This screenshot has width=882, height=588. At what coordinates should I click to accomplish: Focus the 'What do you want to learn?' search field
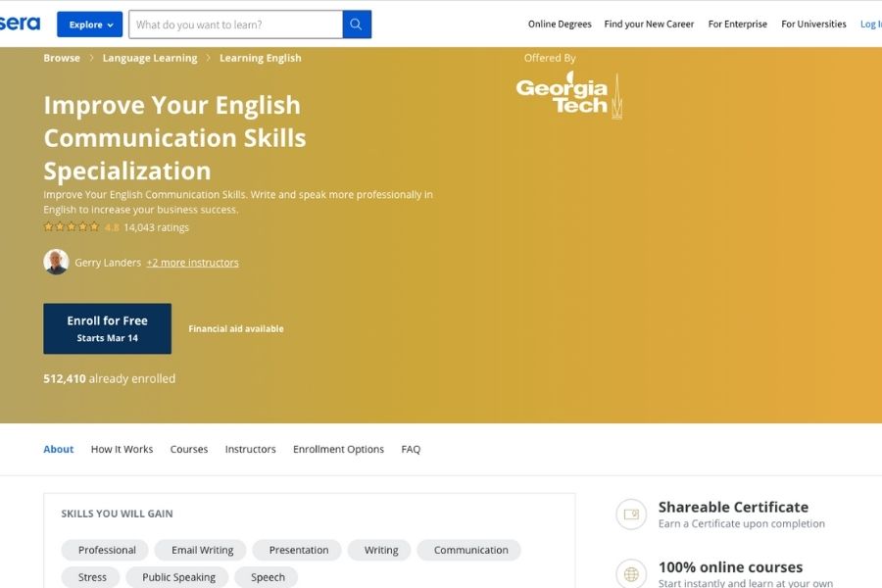point(235,24)
